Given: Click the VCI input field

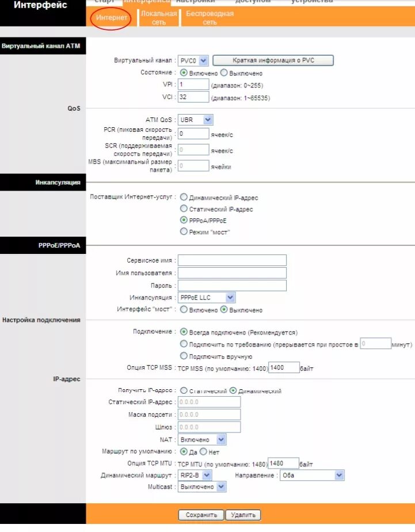Looking at the screenshot, I should click(x=193, y=97).
